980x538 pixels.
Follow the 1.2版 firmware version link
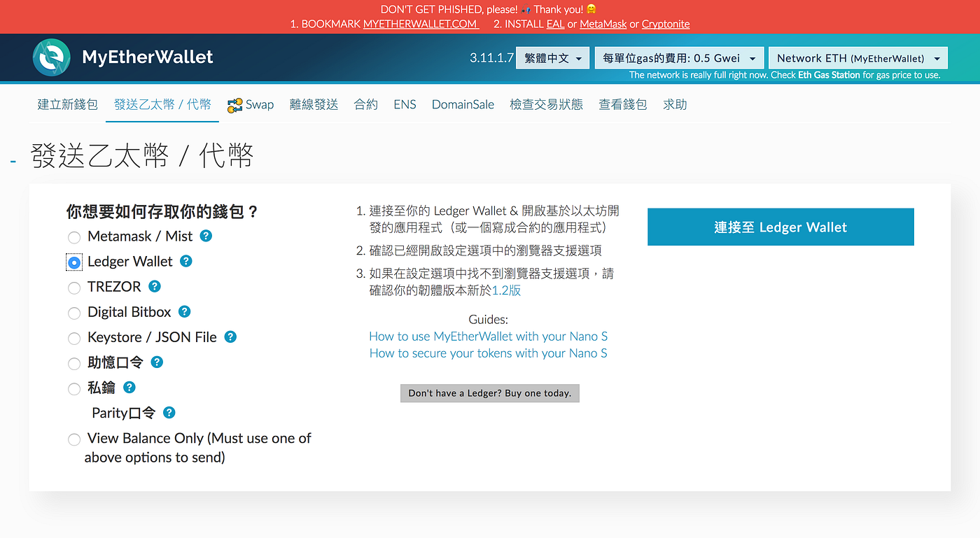tap(507, 290)
